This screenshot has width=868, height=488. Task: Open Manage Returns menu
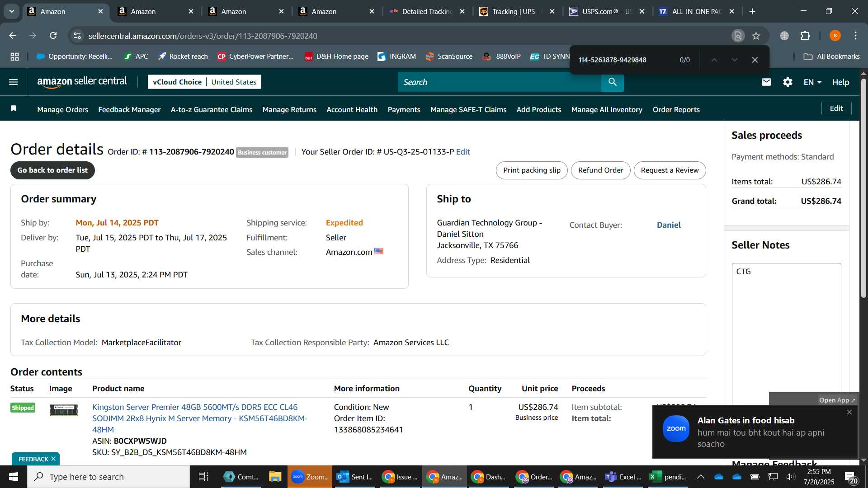(x=289, y=109)
